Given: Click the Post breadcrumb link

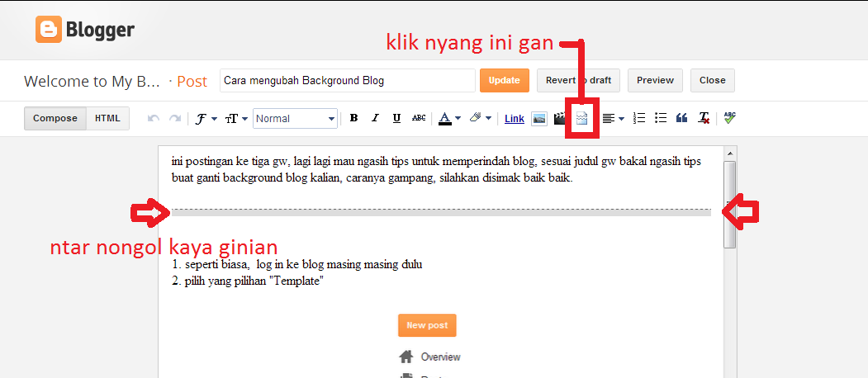Looking at the screenshot, I should click(192, 82).
